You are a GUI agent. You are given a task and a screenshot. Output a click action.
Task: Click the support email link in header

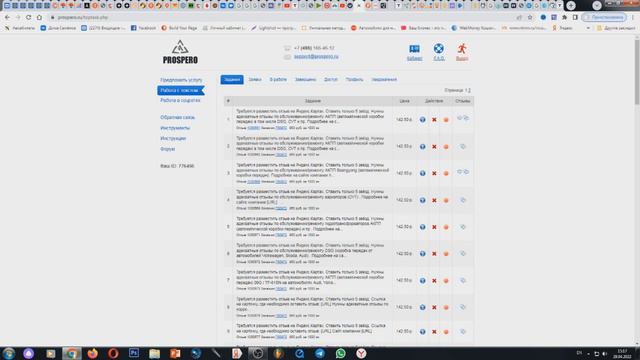(316, 57)
